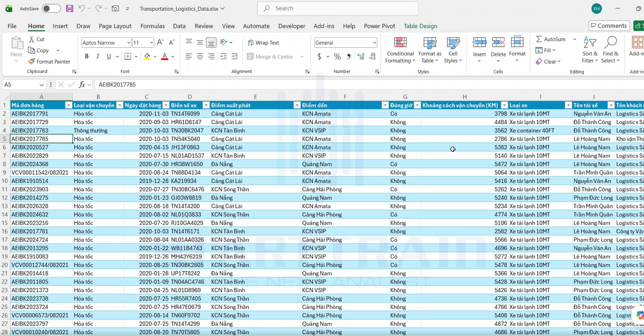Viewport: 644px width, 336px height.
Task: Open filter dropdown for Đúng giờ column
Action: [x=417, y=105]
